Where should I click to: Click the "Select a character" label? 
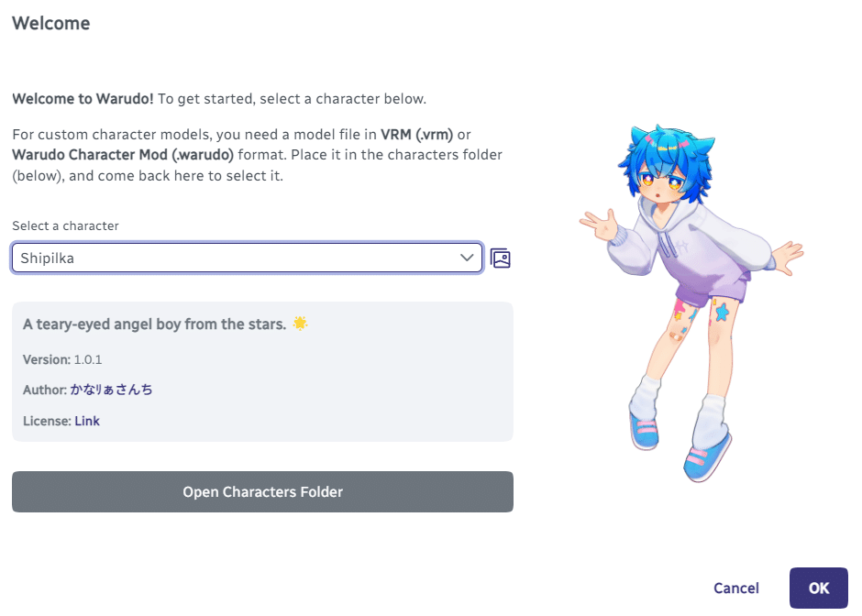(x=65, y=225)
